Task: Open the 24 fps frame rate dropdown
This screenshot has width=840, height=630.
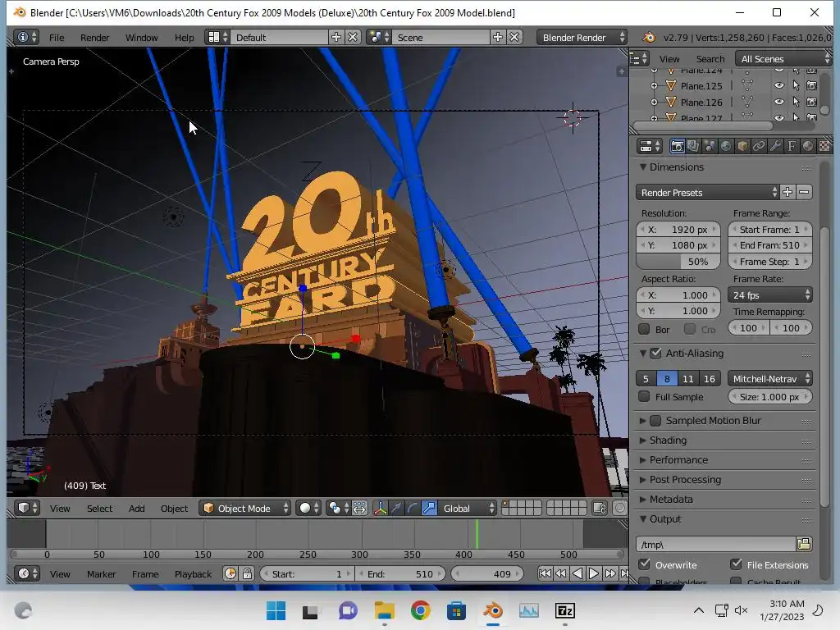Action: pyautogui.click(x=770, y=295)
